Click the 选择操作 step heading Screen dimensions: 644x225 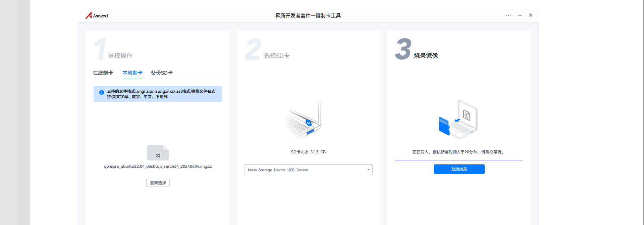[120, 56]
